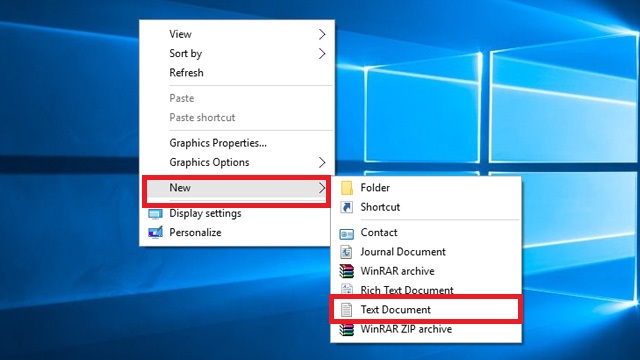This screenshot has height=360, width=640.
Task: Expand the New submenu arrow
Action: 322,188
